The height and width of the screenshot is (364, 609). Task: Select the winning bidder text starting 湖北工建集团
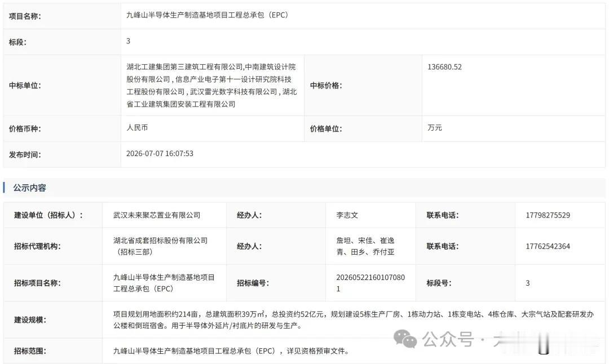coord(211,86)
